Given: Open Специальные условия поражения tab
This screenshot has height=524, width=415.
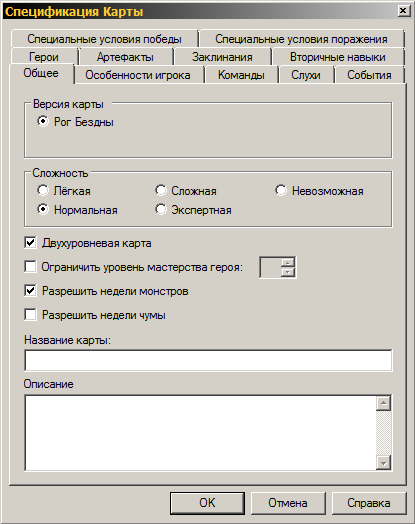Looking at the screenshot, I should coord(301,39).
